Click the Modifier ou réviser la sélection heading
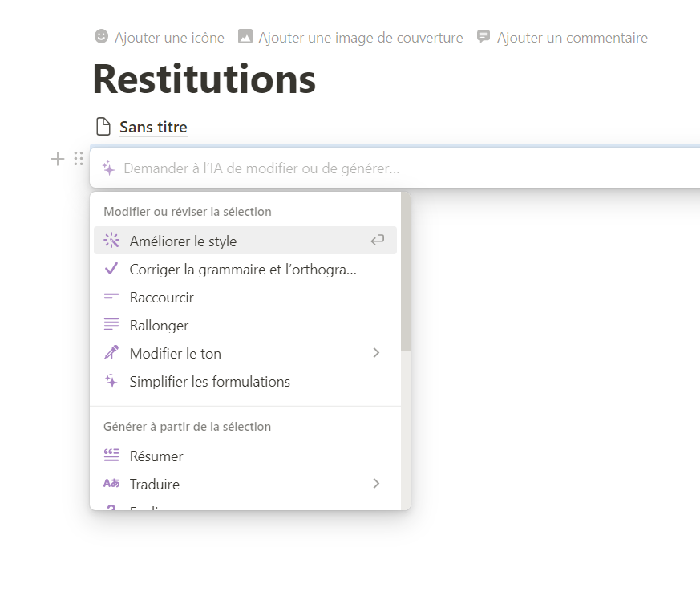Image resolution: width=700 pixels, height=592 pixels. click(188, 212)
